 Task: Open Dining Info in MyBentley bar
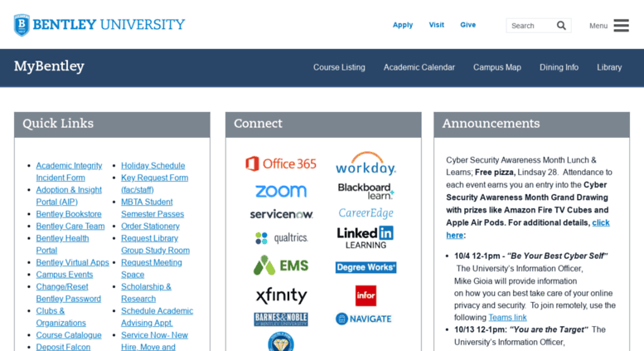559,67
